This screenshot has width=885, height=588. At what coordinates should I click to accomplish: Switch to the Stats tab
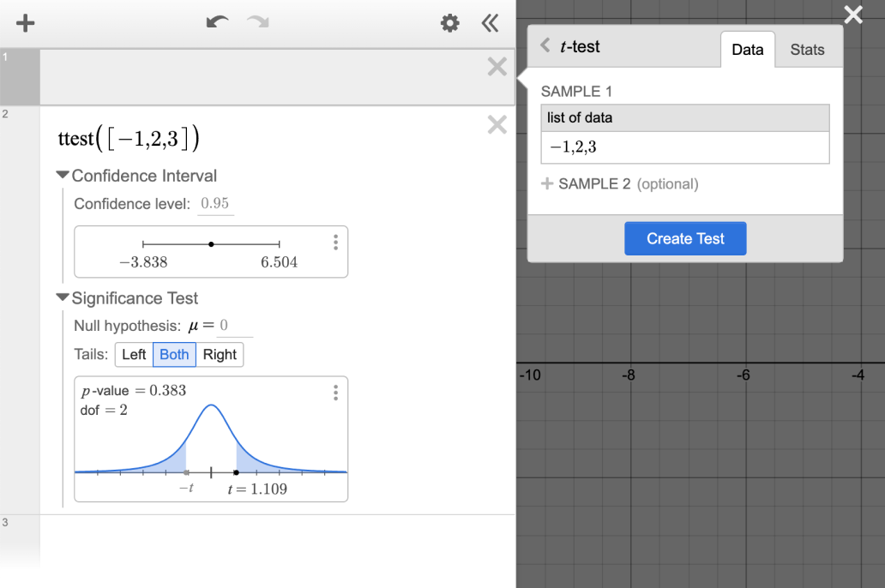[807, 50]
